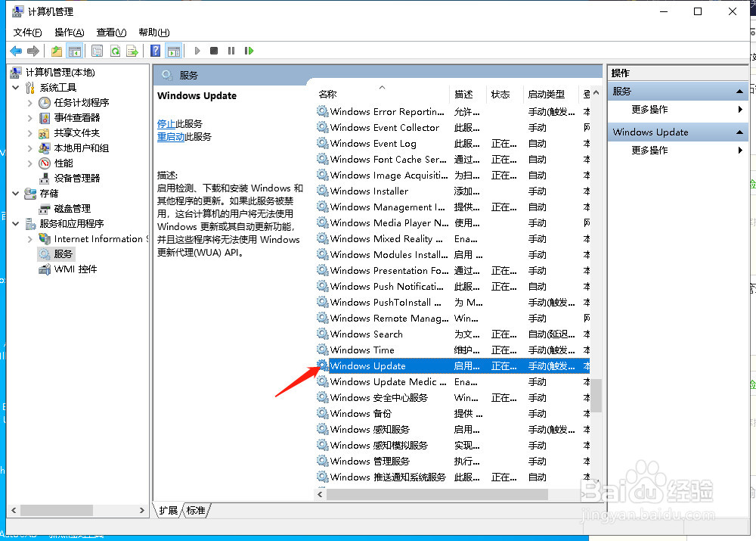756x541 pixels.
Task: Start the service with the play icon
Action: [x=196, y=51]
